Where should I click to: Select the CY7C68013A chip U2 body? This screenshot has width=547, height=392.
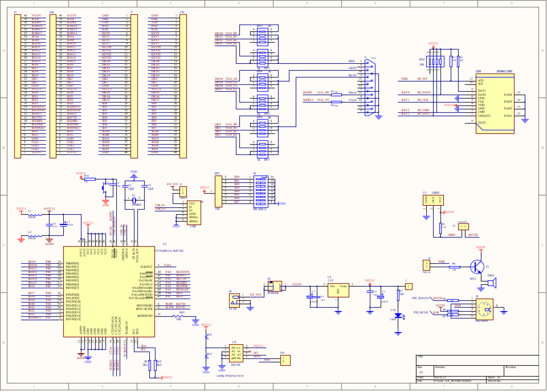(x=109, y=292)
